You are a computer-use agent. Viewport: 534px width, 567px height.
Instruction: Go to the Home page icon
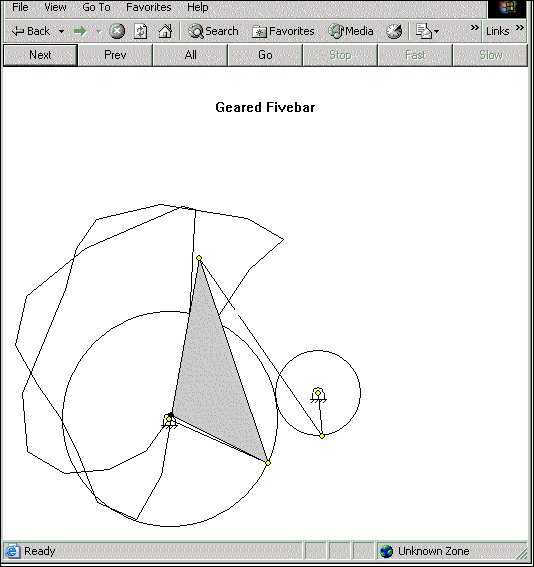coord(165,31)
